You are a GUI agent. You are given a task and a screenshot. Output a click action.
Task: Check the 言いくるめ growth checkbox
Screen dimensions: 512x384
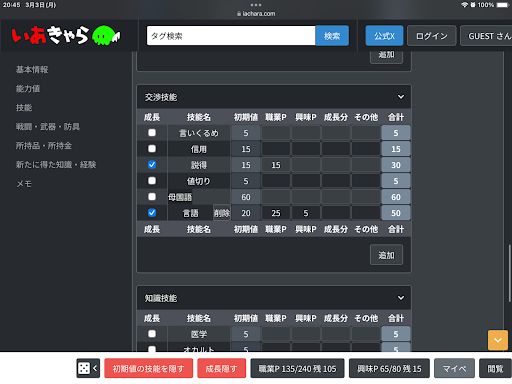tap(152, 133)
